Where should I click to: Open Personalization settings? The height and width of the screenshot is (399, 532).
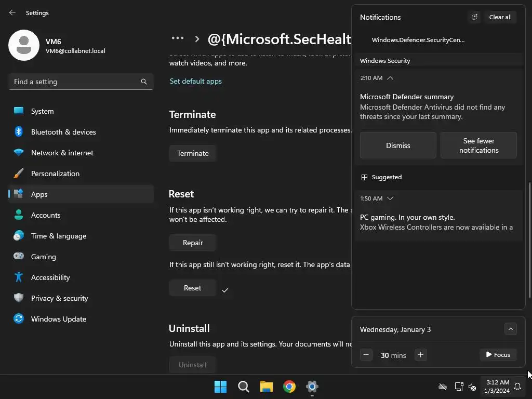[x=81, y=174]
